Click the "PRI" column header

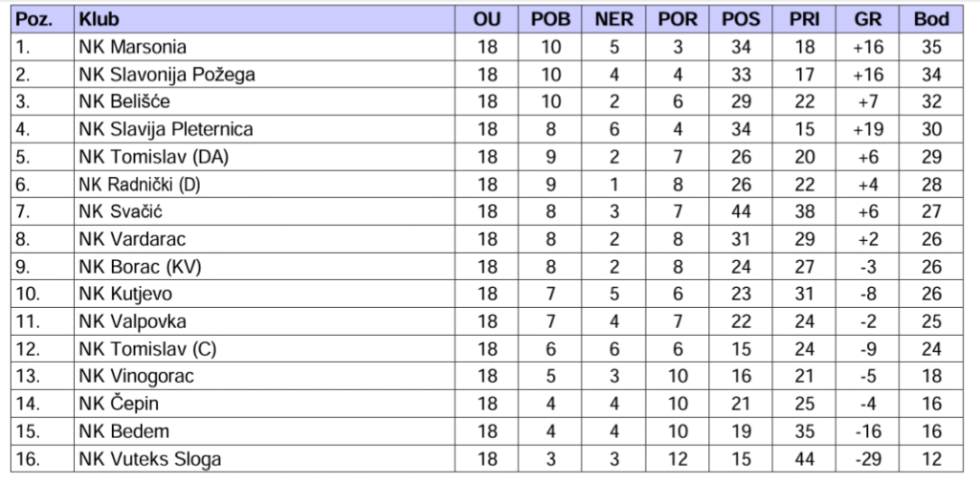click(804, 19)
